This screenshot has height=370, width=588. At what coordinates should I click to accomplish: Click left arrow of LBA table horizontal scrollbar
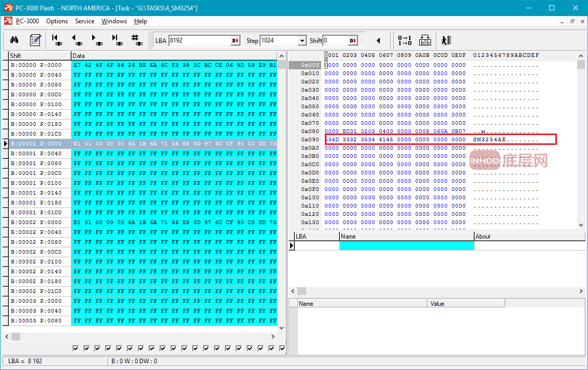(x=293, y=291)
